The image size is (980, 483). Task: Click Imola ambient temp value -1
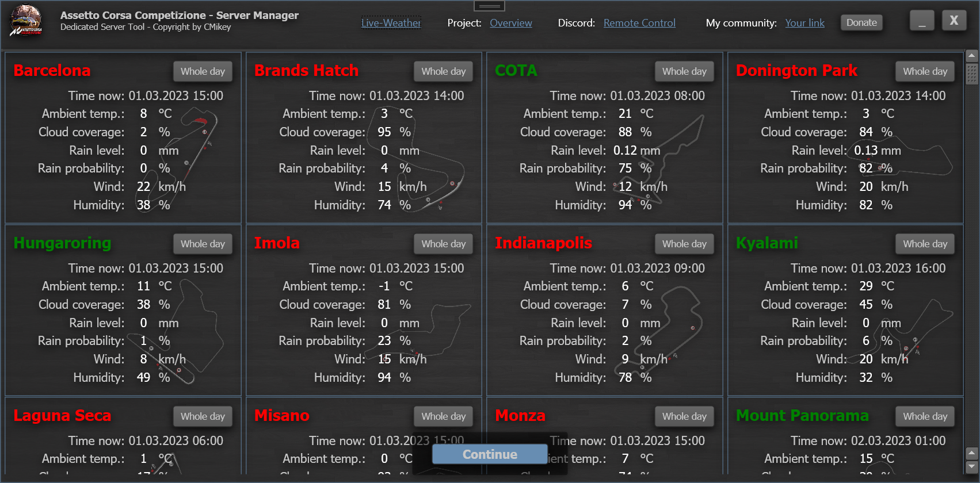(x=384, y=286)
